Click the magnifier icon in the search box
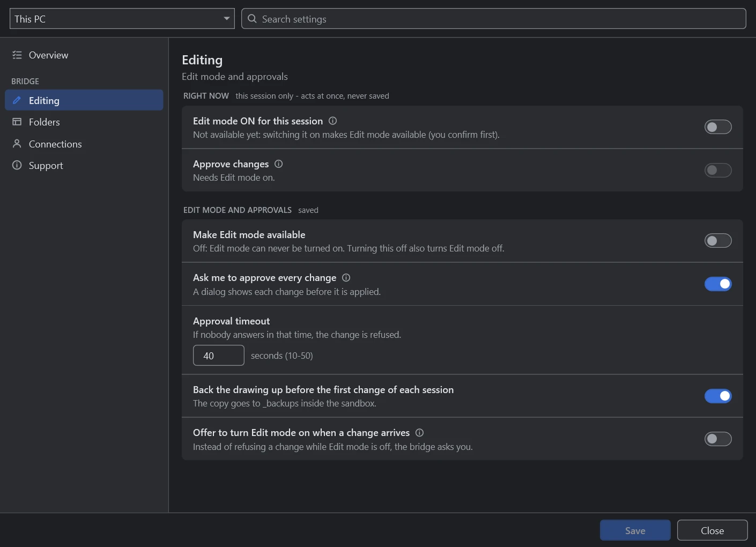756x547 pixels. click(x=252, y=19)
